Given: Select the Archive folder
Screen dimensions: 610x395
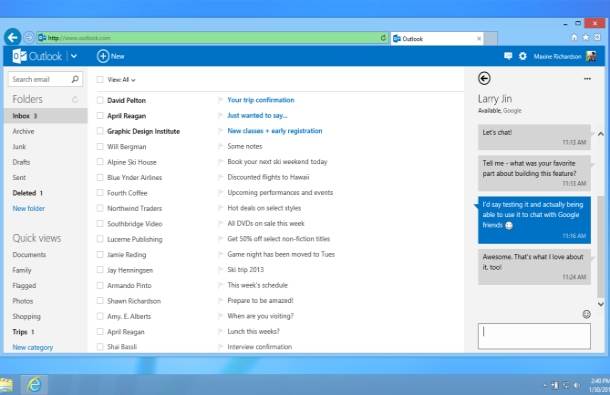Looking at the screenshot, I should (x=23, y=131).
